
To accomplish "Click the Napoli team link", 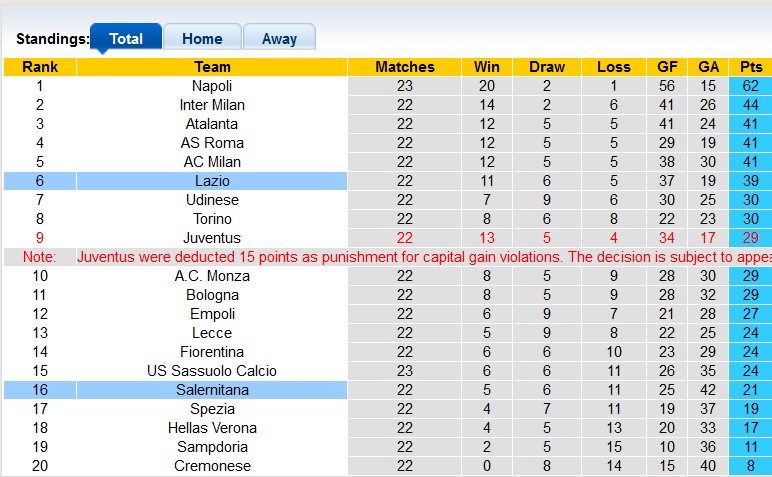I will pos(212,86).
